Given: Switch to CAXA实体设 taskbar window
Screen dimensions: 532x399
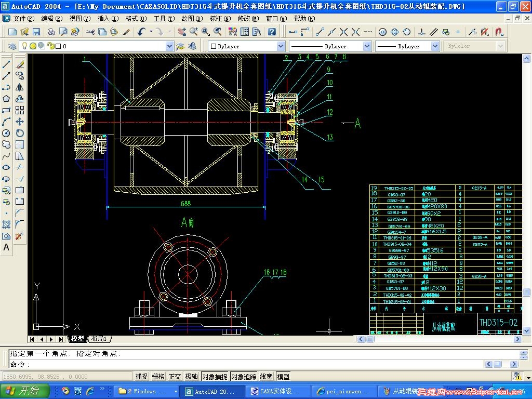Looking at the screenshot, I should point(277,391).
